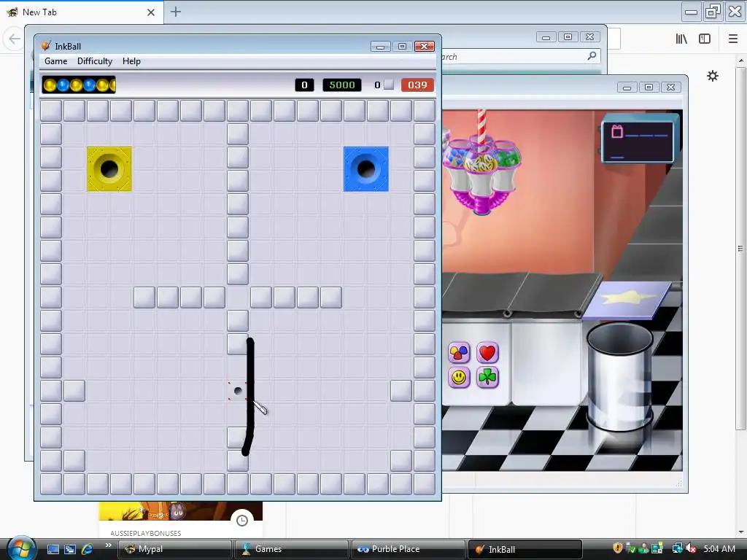Image resolution: width=747 pixels, height=560 pixels.
Task: Click Show Desktop quick launch icon
Action: [53, 549]
